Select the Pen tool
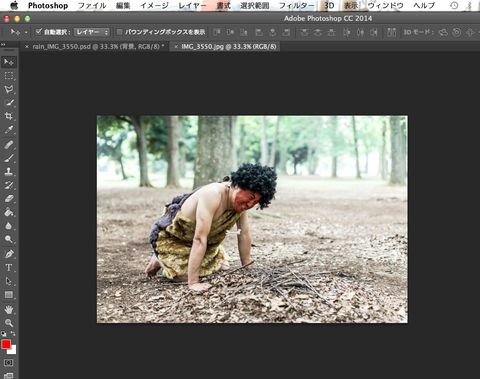This screenshot has height=379, width=480. click(x=9, y=254)
